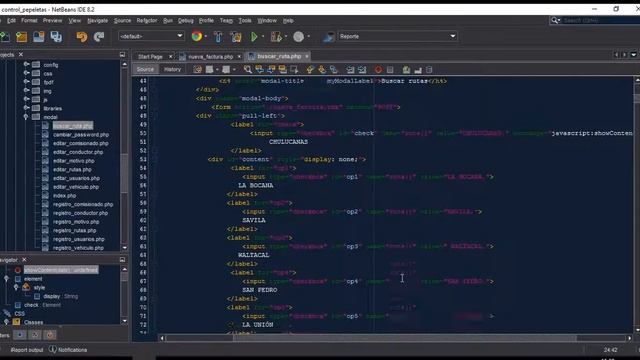Open the Refactor menu
Image resolution: width=640 pixels, height=360 pixels.
coord(147,20)
